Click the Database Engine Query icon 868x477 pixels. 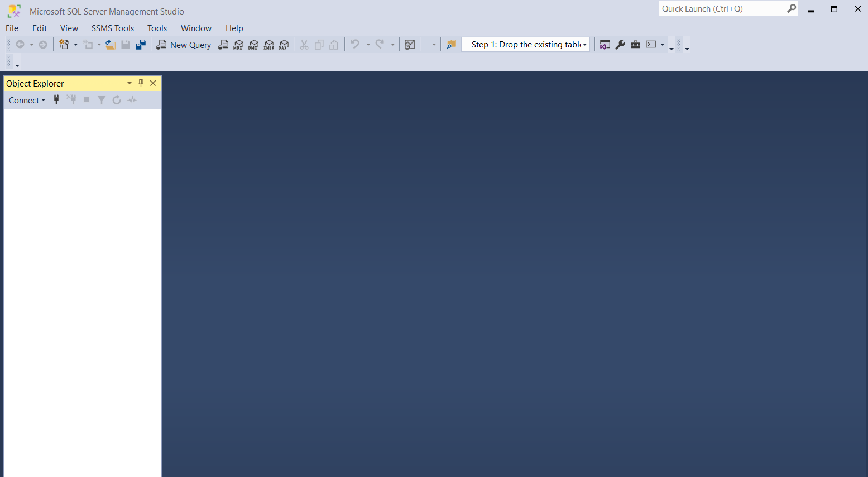tap(223, 45)
